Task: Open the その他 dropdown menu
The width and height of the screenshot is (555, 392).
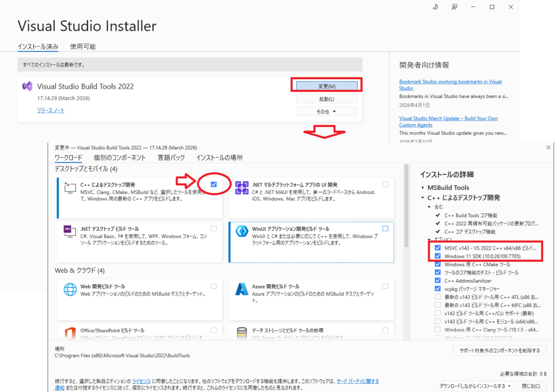Action: click(327, 112)
